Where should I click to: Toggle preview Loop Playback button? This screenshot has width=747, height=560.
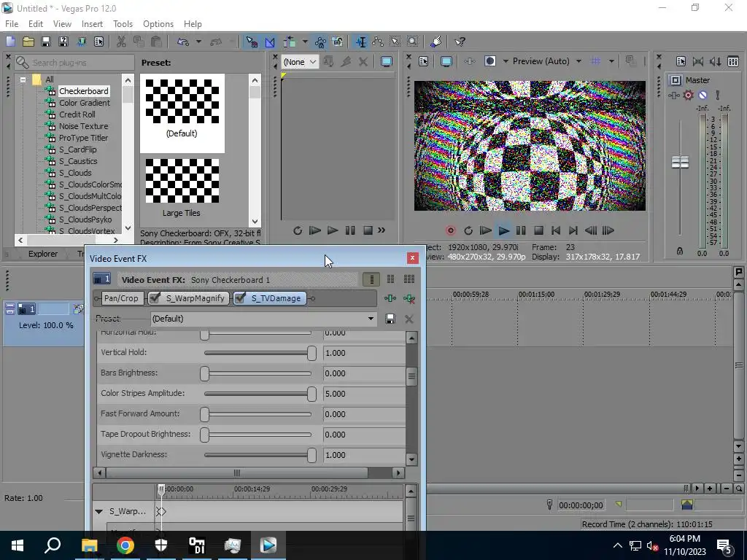pos(468,230)
